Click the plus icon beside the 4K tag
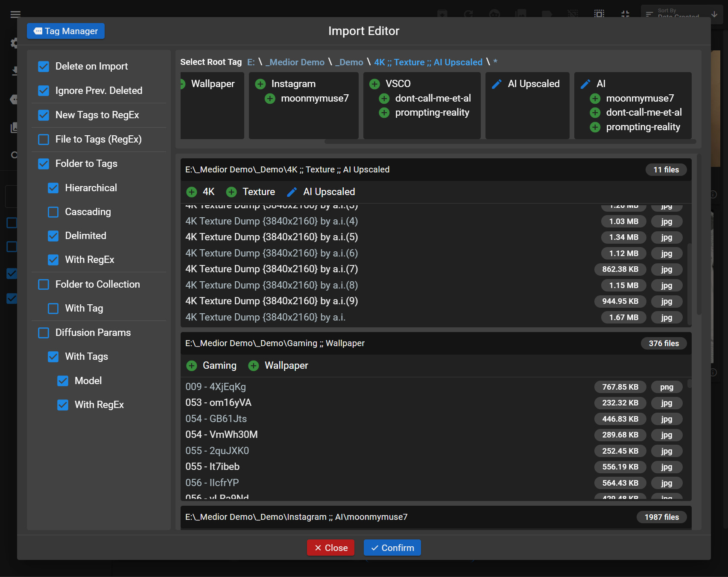 coord(192,192)
